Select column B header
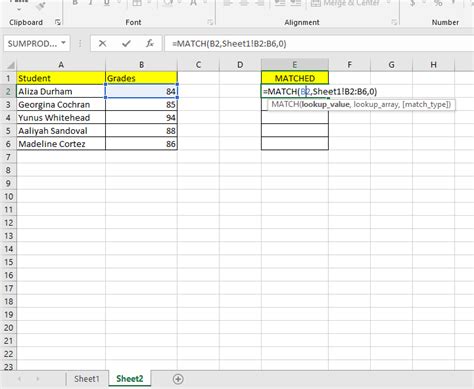 (142, 65)
